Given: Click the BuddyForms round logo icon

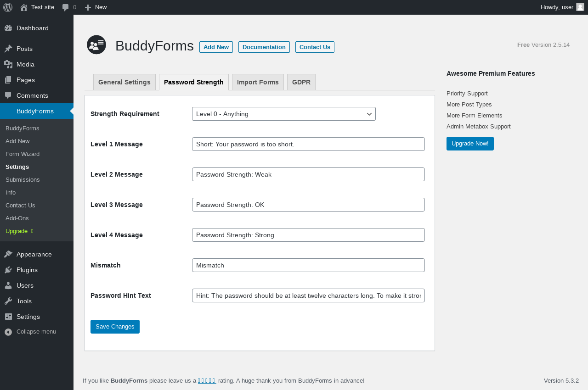Looking at the screenshot, I should pyautogui.click(x=96, y=45).
